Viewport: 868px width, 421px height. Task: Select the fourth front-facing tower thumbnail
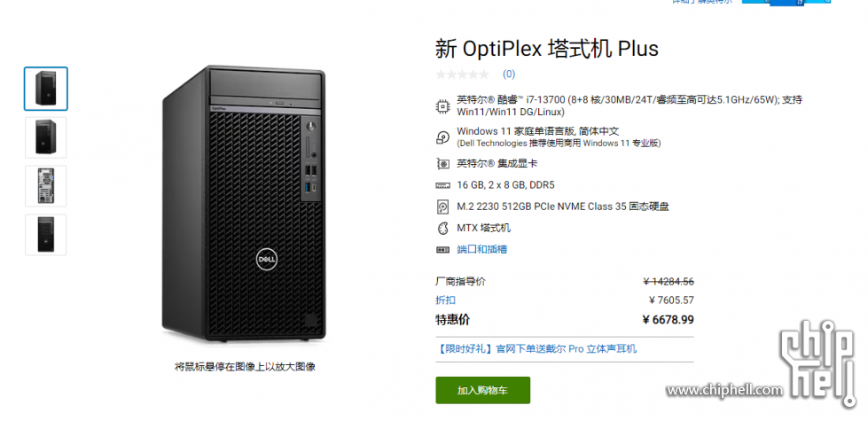pos(46,235)
